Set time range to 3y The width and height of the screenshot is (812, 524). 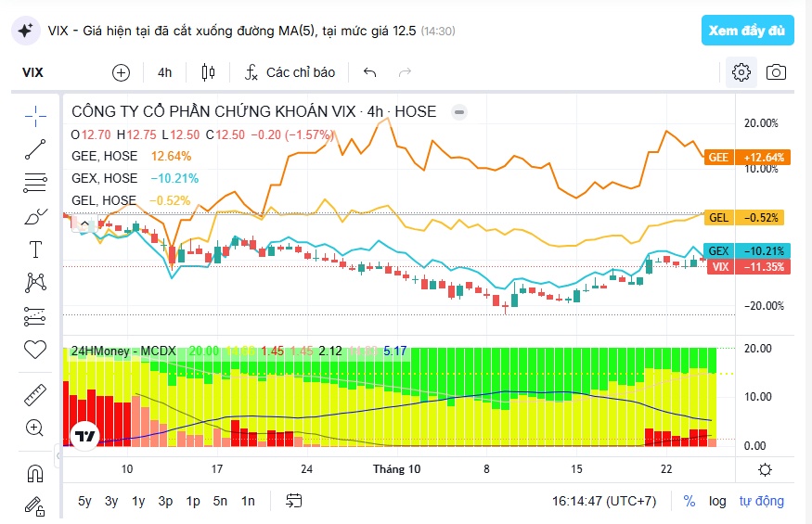coord(111,501)
